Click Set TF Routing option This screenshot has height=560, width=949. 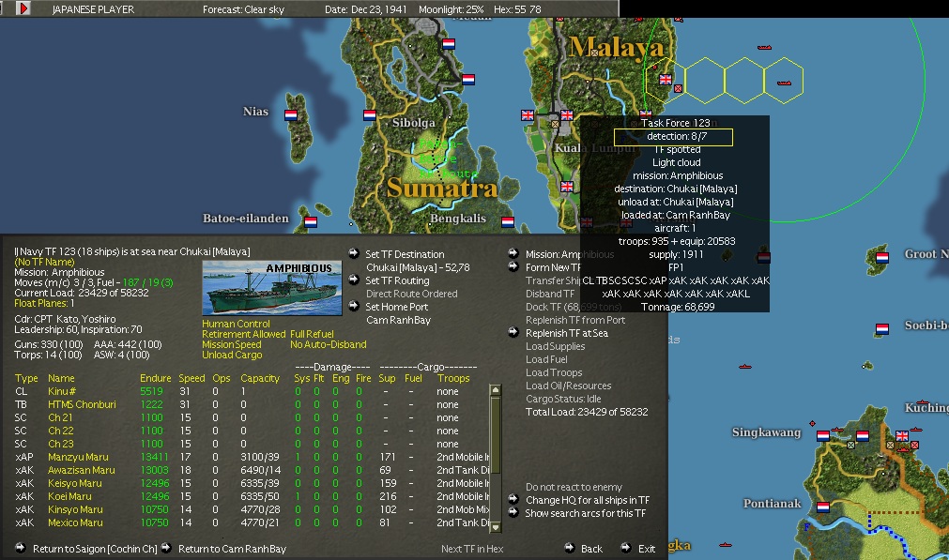point(397,280)
